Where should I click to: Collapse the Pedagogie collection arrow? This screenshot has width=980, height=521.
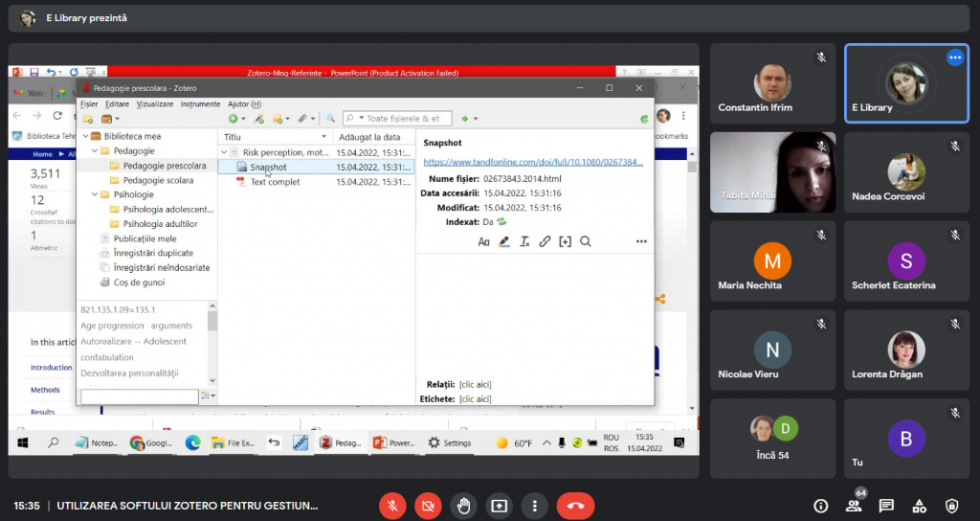(95, 150)
